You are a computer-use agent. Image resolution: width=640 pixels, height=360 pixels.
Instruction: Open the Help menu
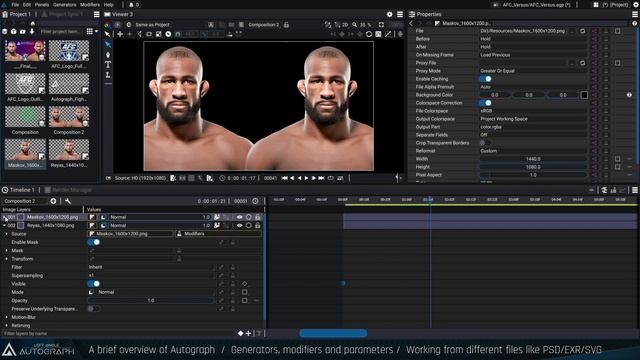tap(109, 4)
